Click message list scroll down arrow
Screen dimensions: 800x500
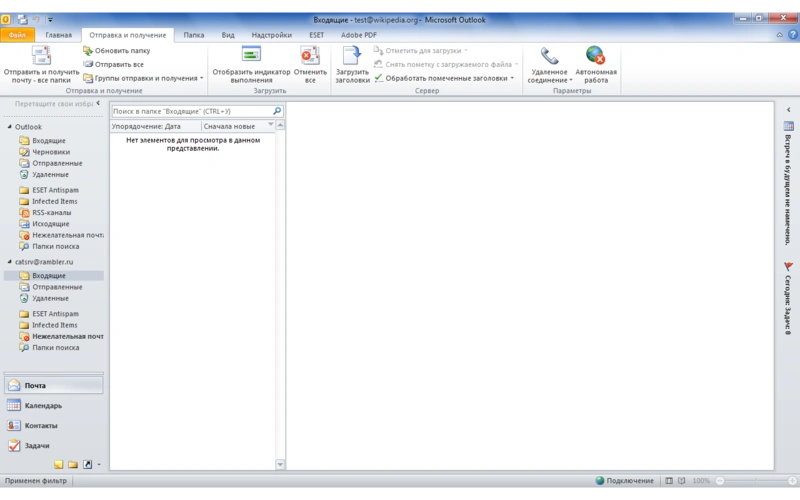[x=280, y=464]
